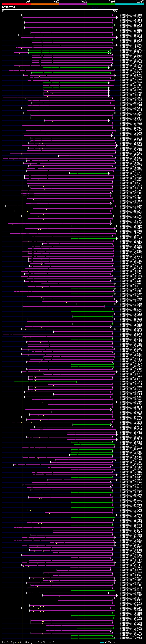
Task: Select hit label UniRef100_A3B7V2
Action: 131,628
